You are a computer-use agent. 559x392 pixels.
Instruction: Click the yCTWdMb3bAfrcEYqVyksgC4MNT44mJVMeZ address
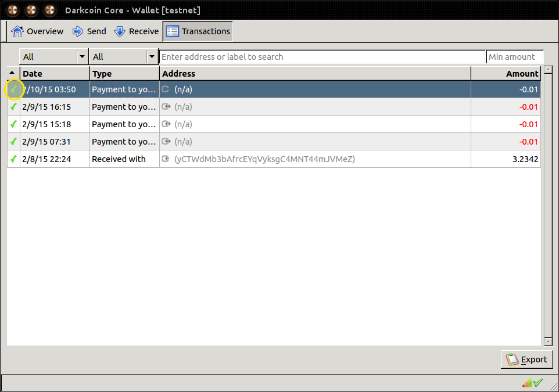(x=264, y=159)
